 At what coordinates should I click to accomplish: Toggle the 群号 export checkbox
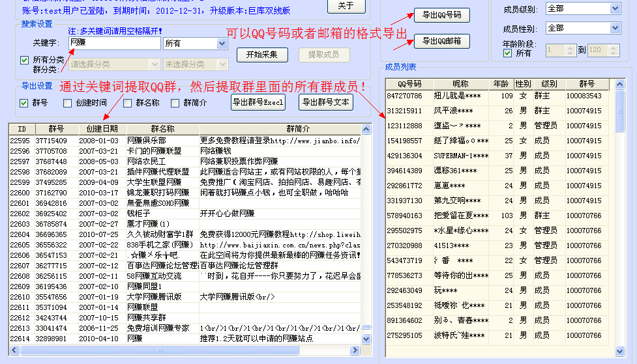24,103
